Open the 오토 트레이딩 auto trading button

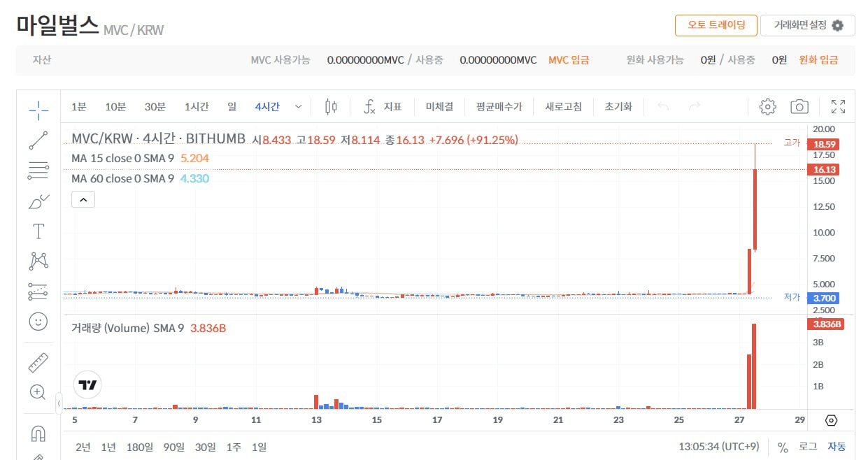716,25
